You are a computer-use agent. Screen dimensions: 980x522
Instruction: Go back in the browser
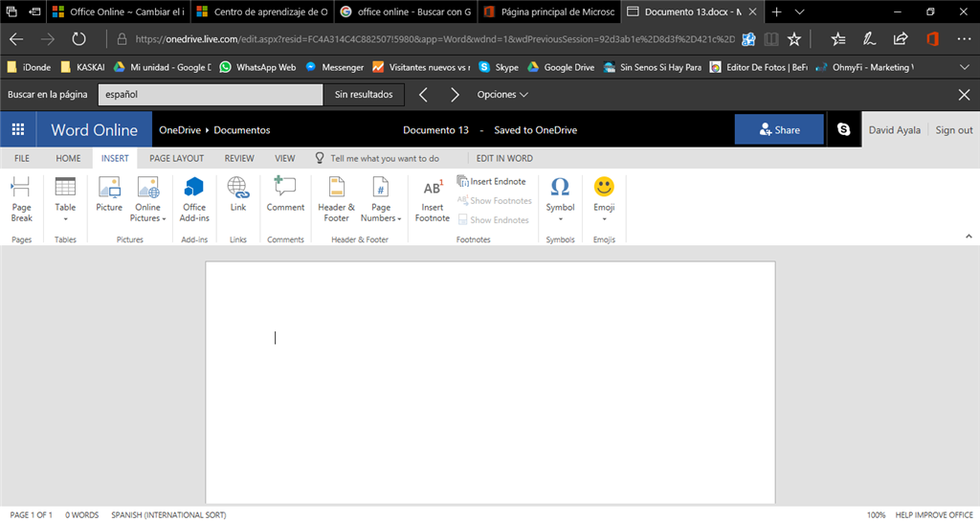point(16,39)
